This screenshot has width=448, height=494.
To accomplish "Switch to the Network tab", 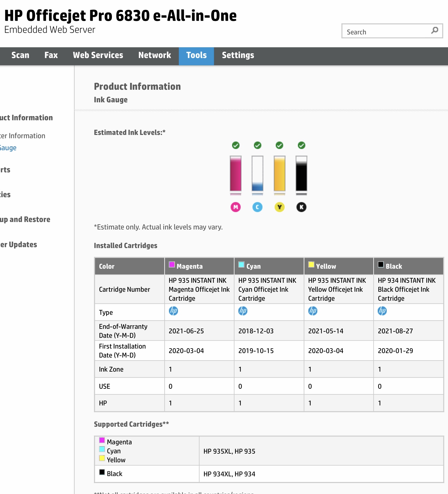I will point(155,55).
